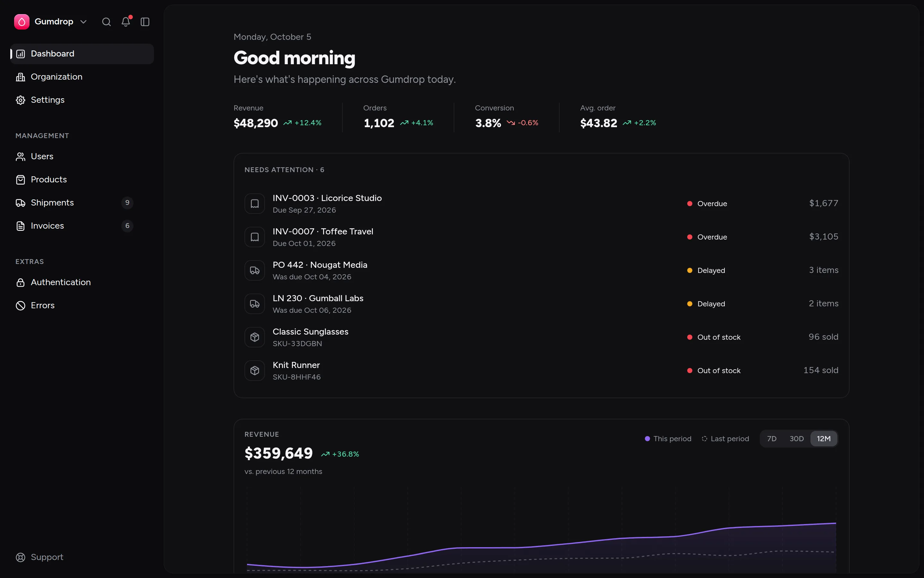Click the Authentication lock icon
Image resolution: width=924 pixels, height=578 pixels.
click(x=21, y=283)
